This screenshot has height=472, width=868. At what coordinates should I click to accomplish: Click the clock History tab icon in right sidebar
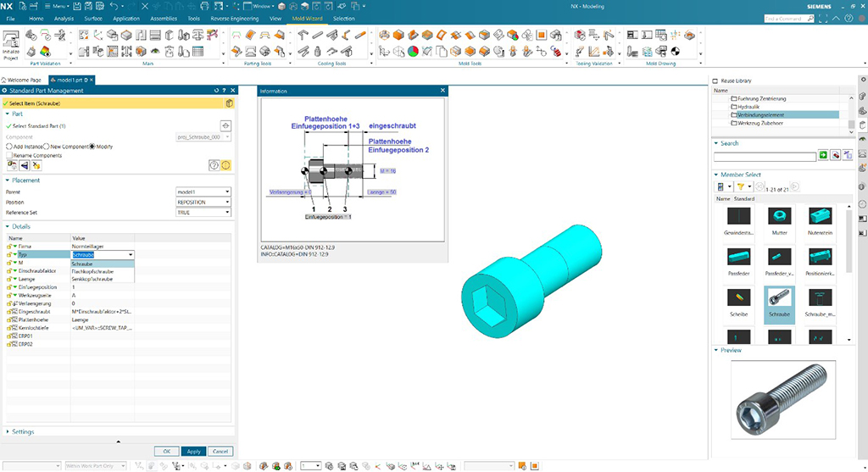(x=862, y=203)
